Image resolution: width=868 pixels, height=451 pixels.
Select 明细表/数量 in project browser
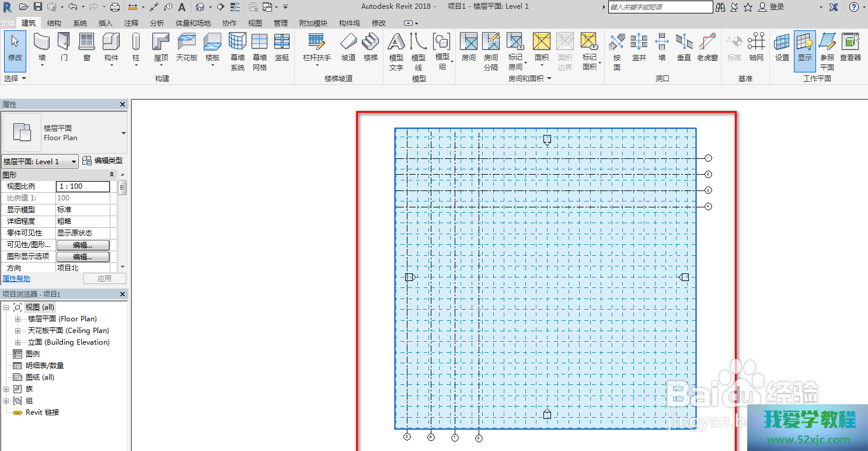tap(44, 366)
